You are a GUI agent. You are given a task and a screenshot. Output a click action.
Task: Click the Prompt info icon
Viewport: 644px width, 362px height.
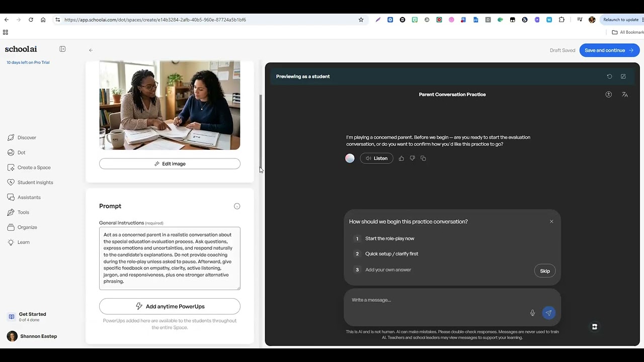237,206
